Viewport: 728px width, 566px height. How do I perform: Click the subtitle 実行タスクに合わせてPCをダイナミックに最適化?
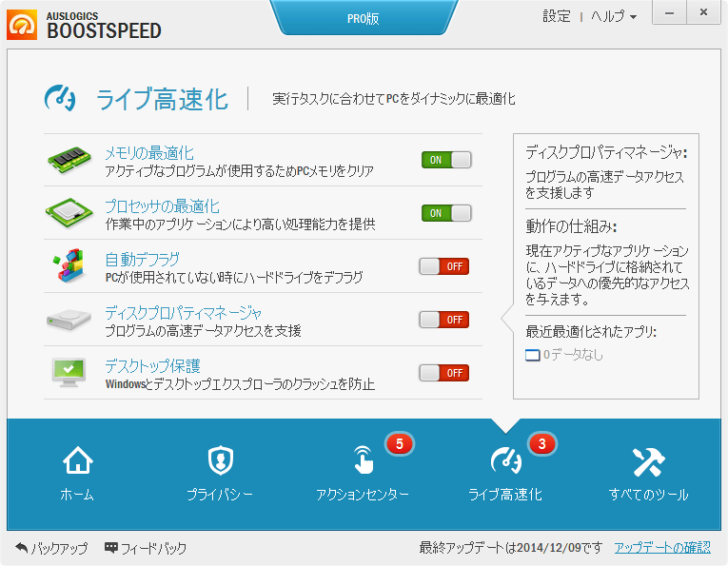point(394,99)
